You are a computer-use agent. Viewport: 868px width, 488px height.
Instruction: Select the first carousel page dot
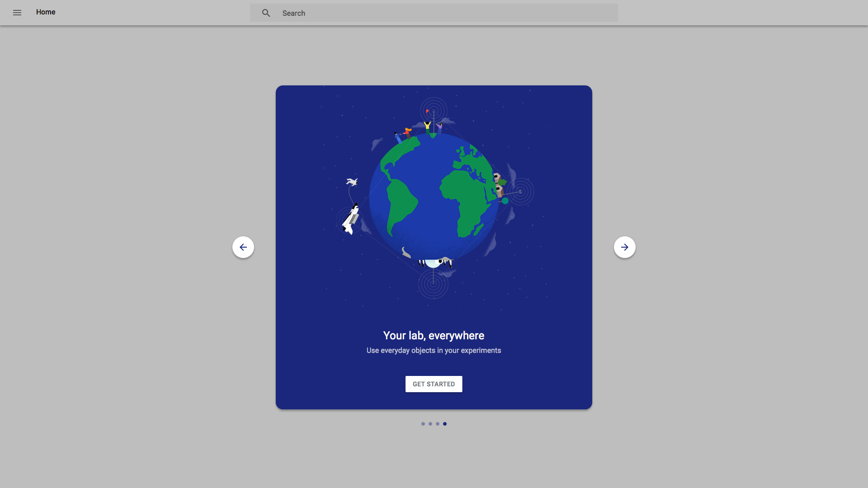tap(423, 424)
